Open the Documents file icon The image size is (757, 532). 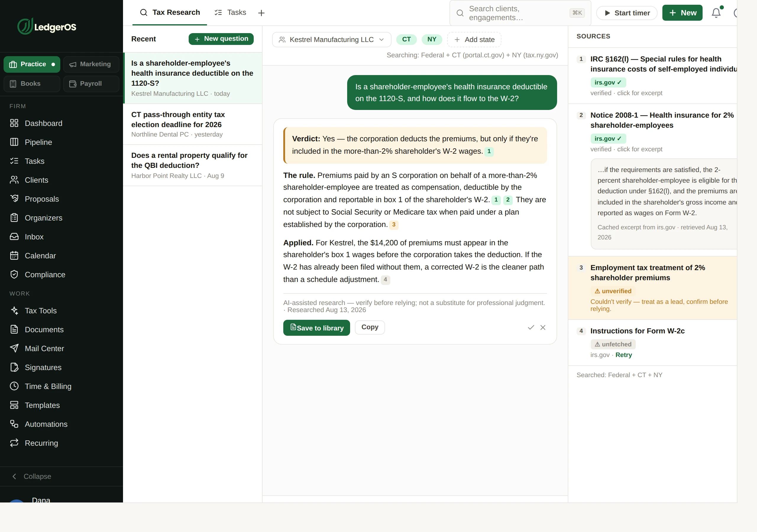point(14,329)
